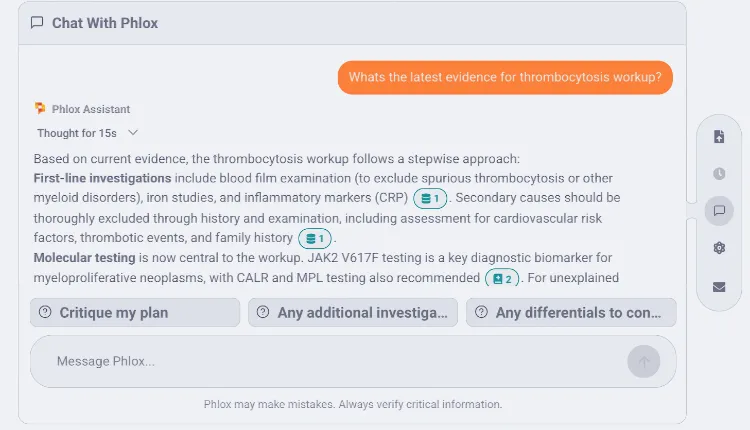Screen dimensions: 750x430
Task: Expand the 'Thought for 15s' chevron
Action: click(x=133, y=132)
